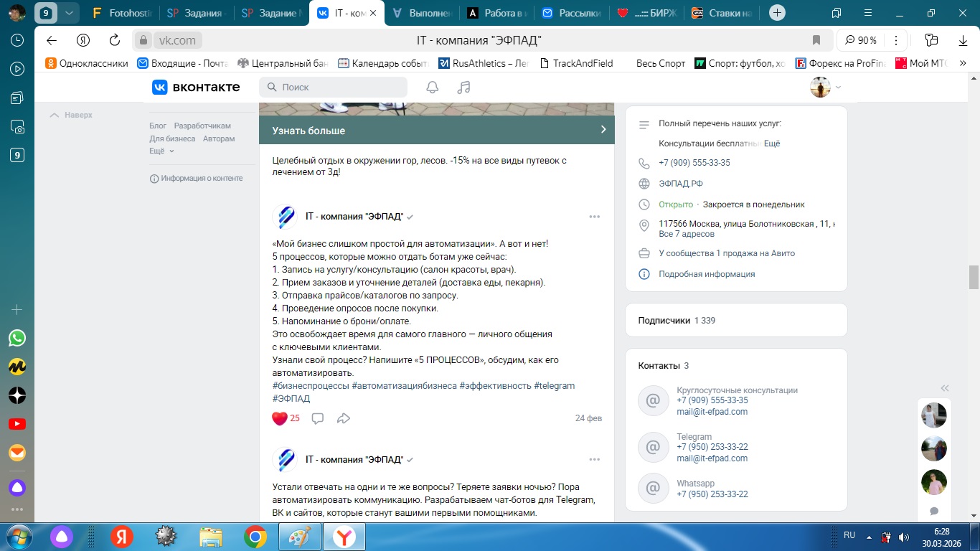Click the chat bubble icon below contact avatars
This screenshot has width=980, height=551.
point(934,511)
